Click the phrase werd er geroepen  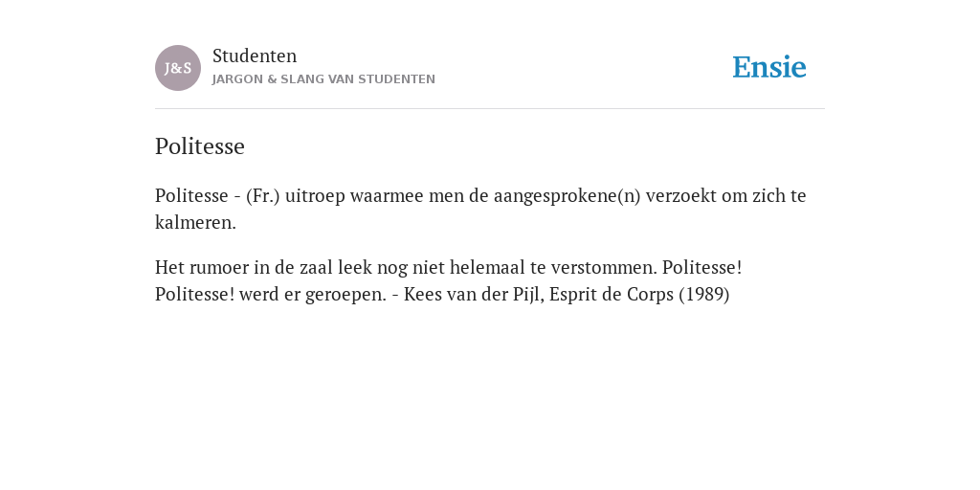click(313, 295)
